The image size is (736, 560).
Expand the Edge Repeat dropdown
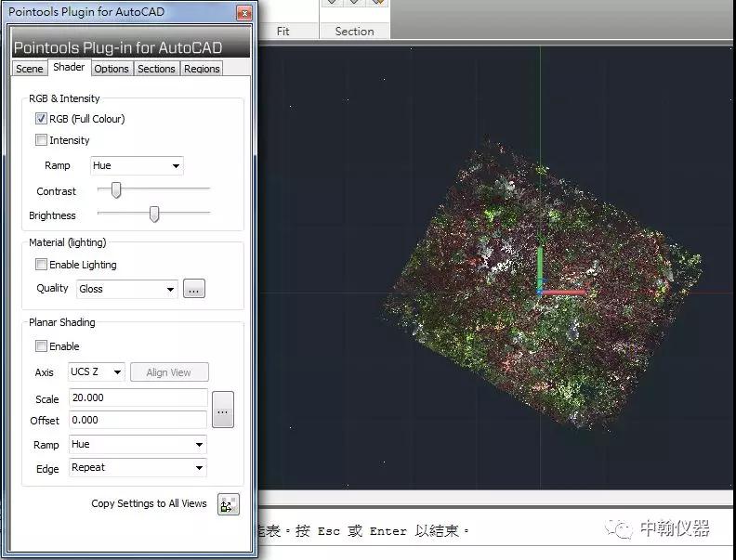(x=138, y=468)
